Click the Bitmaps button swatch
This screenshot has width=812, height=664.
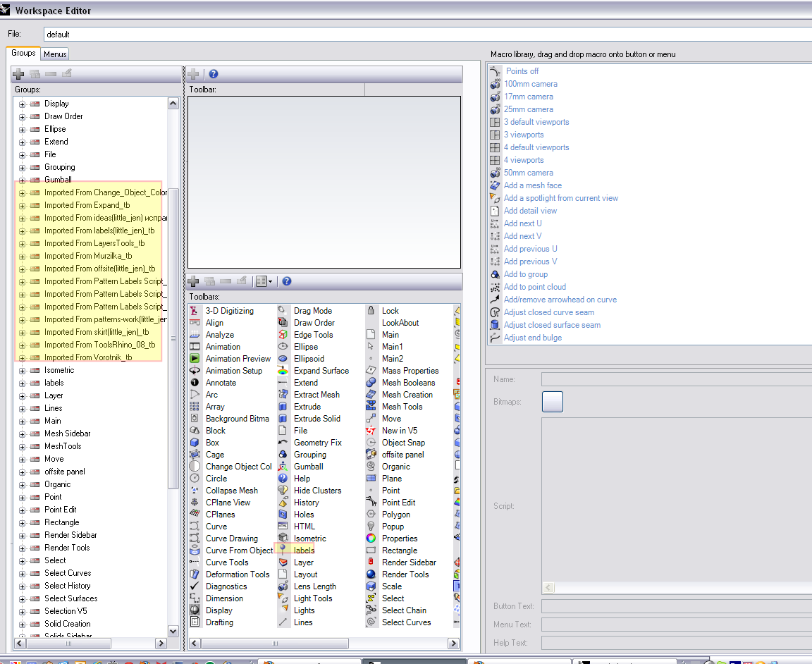[x=553, y=402]
